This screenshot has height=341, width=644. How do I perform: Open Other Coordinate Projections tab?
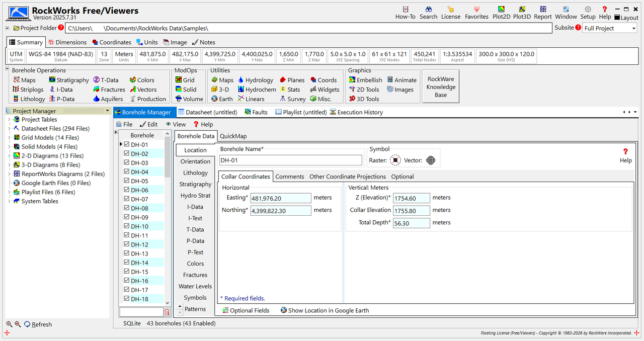[x=347, y=177]
